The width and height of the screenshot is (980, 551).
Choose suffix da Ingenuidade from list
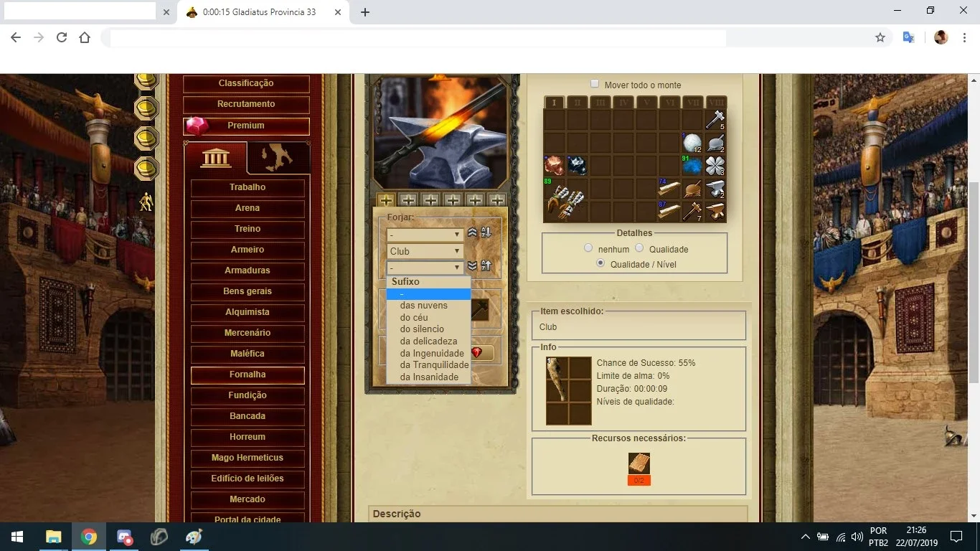click(428, 353)
